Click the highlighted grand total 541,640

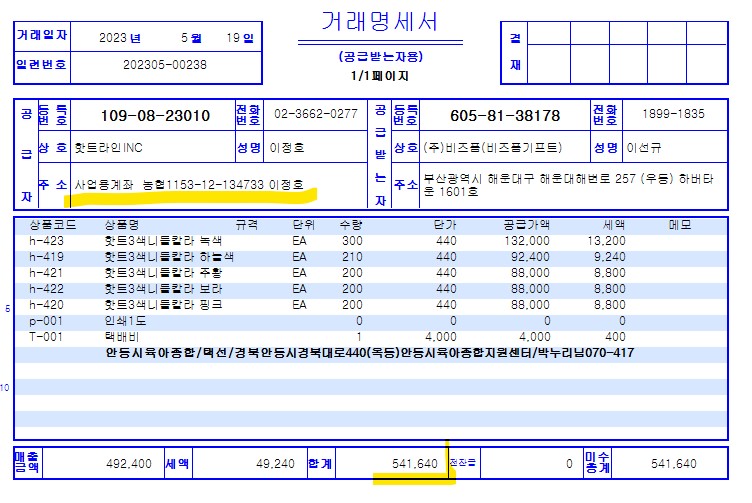pyautogui.click(x=411, y=464)
